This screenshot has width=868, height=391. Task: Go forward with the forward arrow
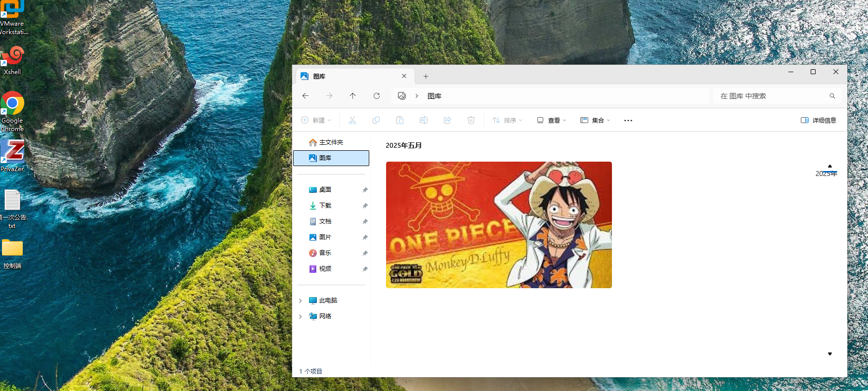[329, 96]
